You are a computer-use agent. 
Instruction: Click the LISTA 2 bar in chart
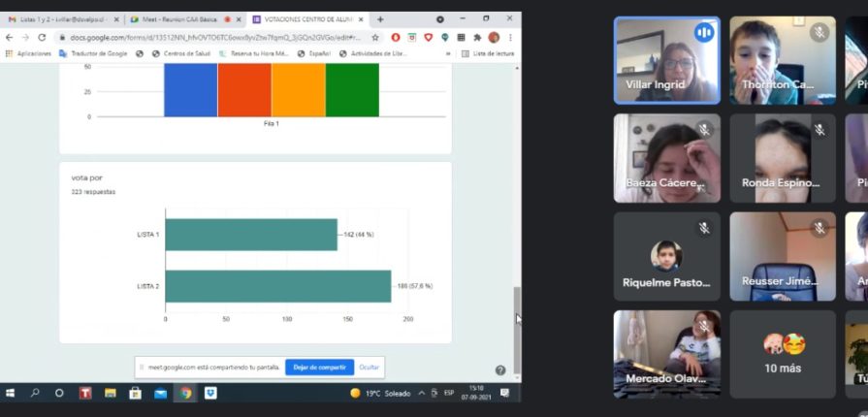point(277,286)
